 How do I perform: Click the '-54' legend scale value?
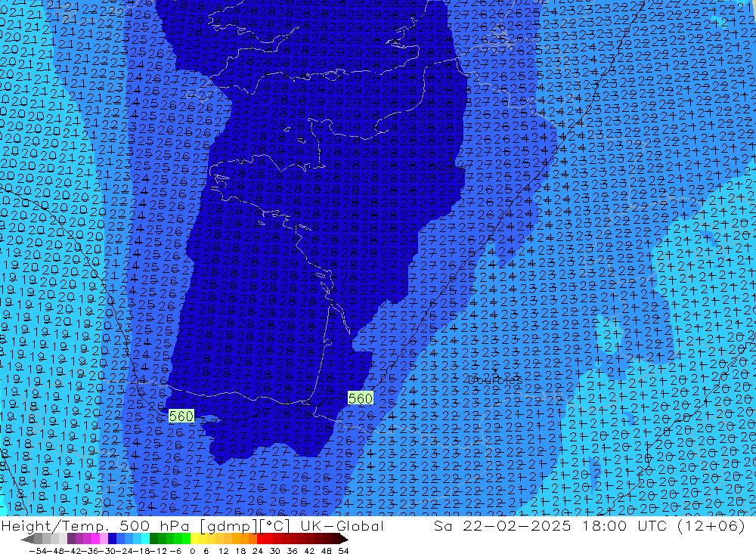[x=38, y=551]
